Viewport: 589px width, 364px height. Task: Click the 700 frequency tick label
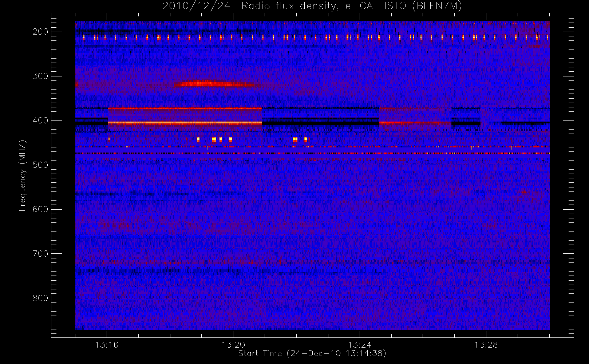click(x=40, y=254)
